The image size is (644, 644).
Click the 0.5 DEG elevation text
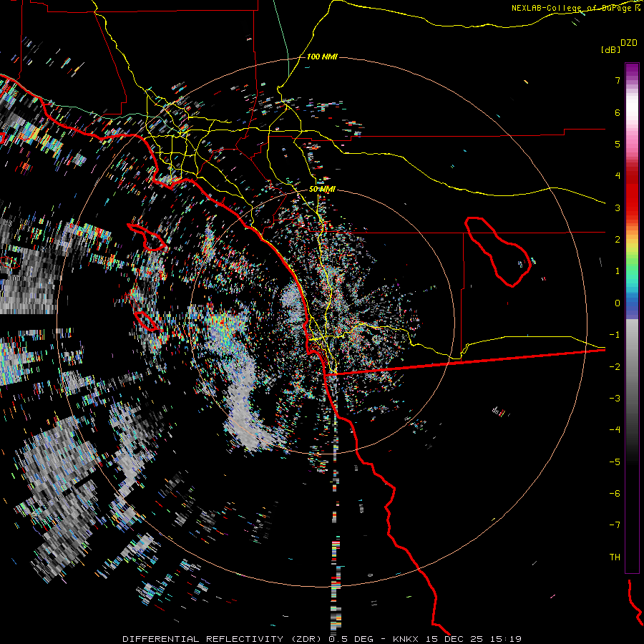tap(351, 639)
